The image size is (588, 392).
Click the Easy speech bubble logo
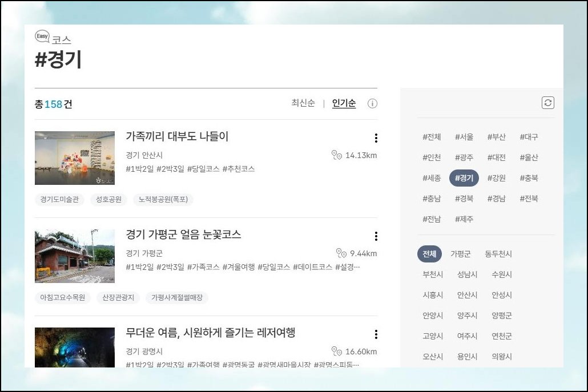42,37
